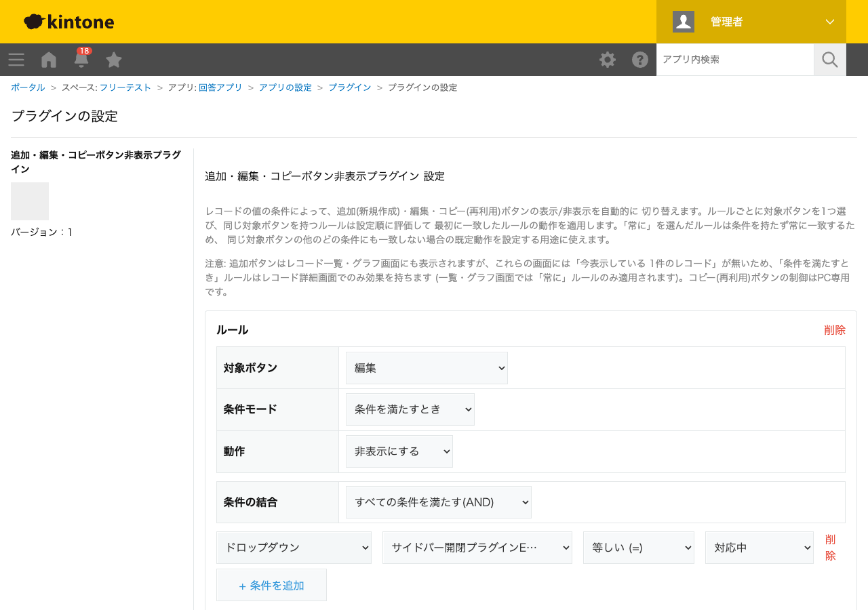This screenshot has height=610, width=868.
Task: Open the settings gear icon
Action: pos(608,60)
